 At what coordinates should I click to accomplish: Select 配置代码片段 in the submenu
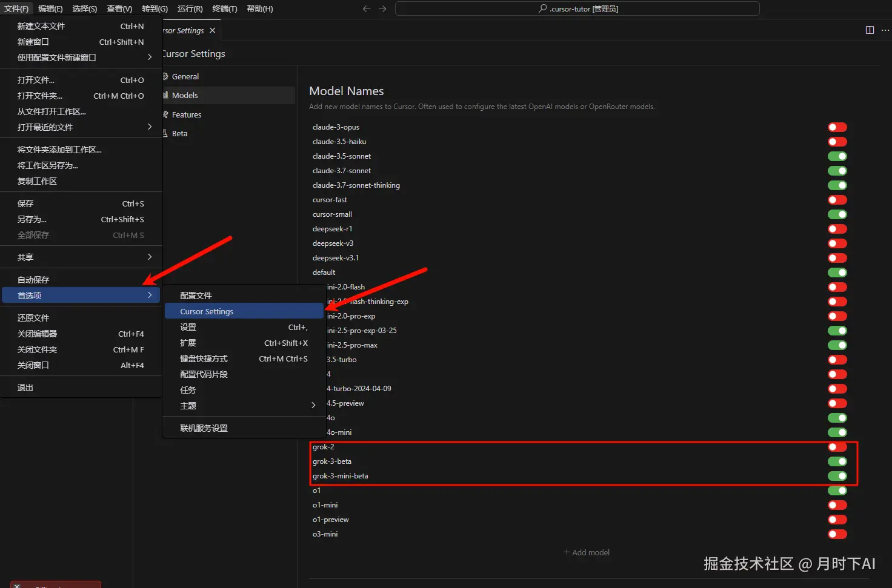244,374
